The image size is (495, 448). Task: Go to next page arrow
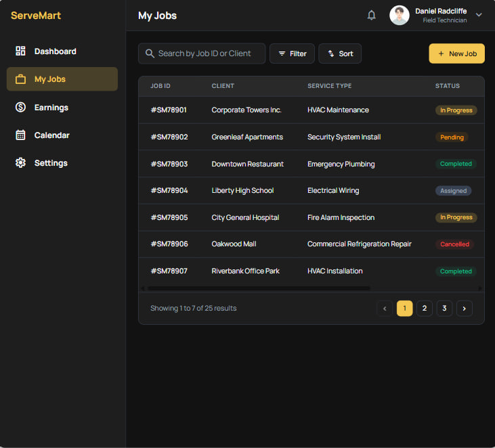tap(464, 308)
